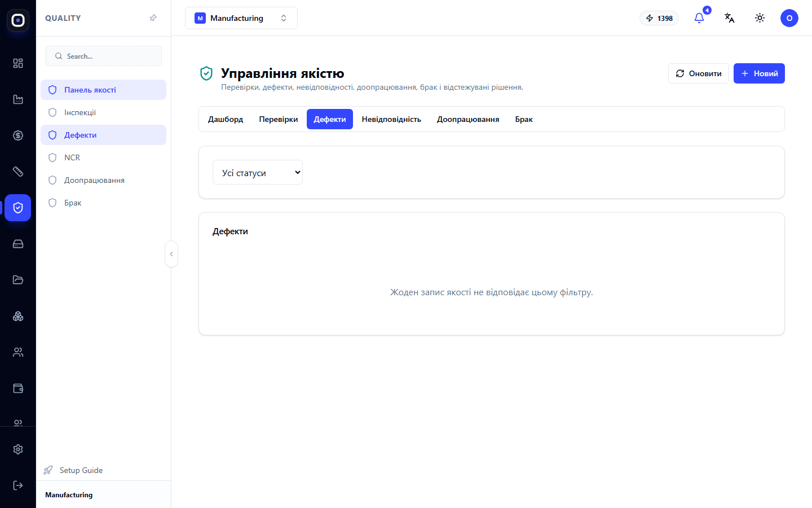The height and width of the screenshot is (508, 812).
Task: Toggle the light/dark theme sun icon
Action: tap(760, 18)
